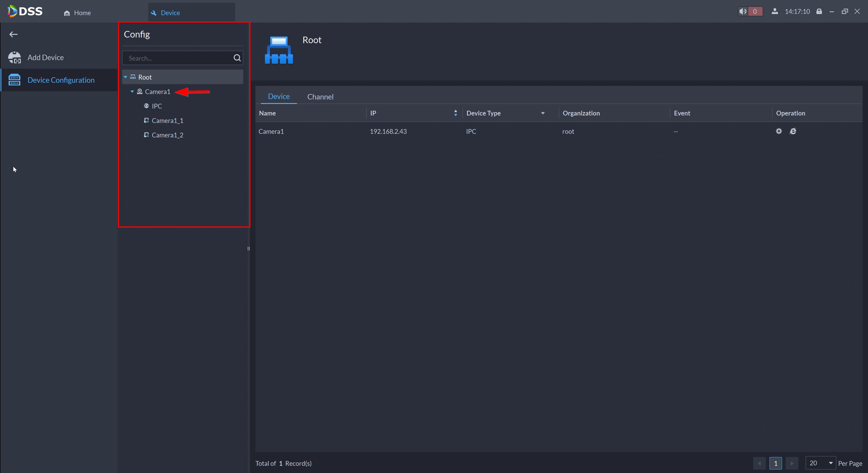Open Camera1 web page browser icon
Screen dimensions: 868x473
(x=793, y=131)
